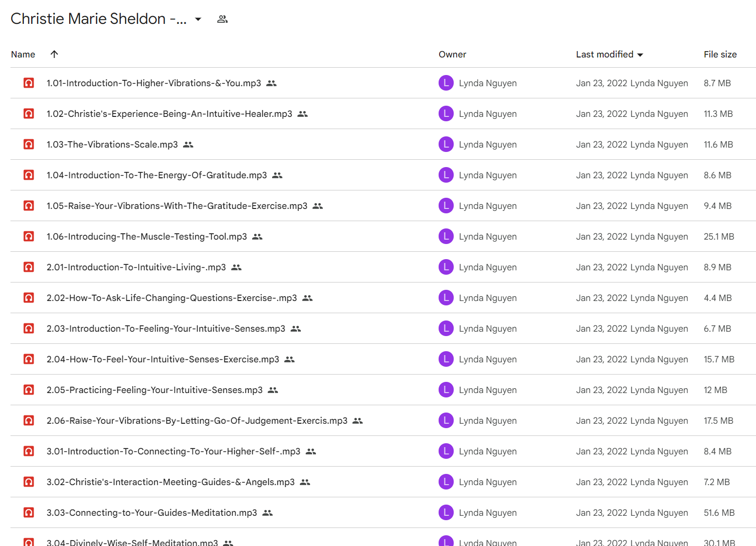Click audio icon of 1.03-The-Vibrations-Scale file
Viewport: 756px width, 546px height.
(x=29, y=144)
